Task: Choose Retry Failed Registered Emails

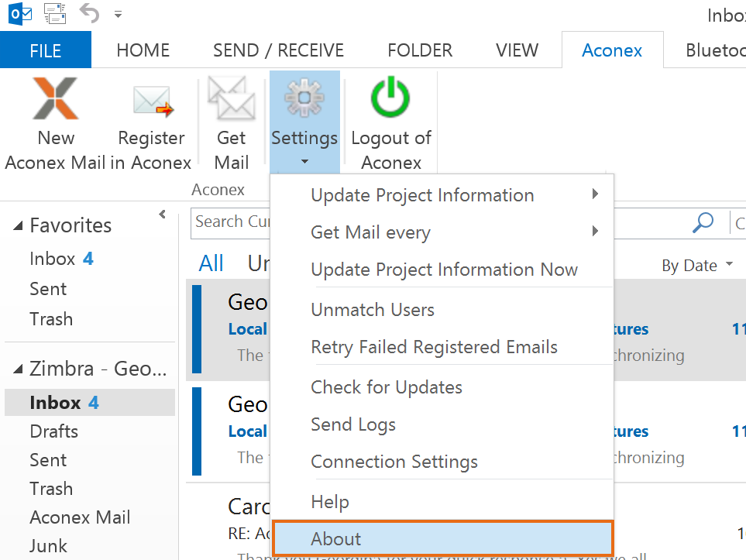Action: point(442,347)
